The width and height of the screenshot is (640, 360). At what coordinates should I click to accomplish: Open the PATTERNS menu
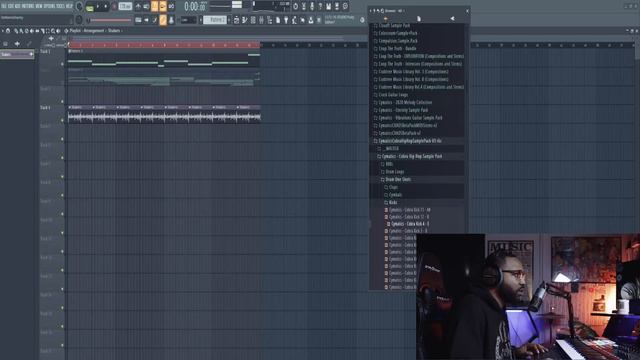28,6
